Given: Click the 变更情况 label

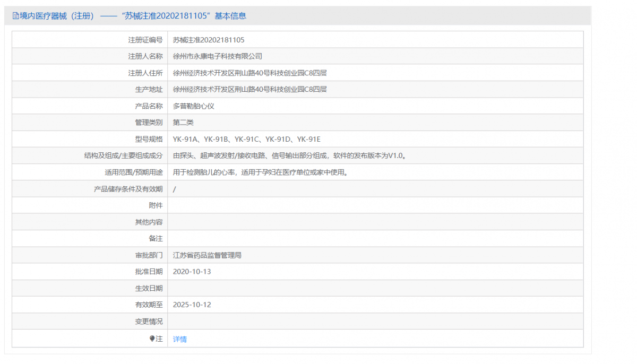Looking at the screenshot, I should tap(149, 322).
